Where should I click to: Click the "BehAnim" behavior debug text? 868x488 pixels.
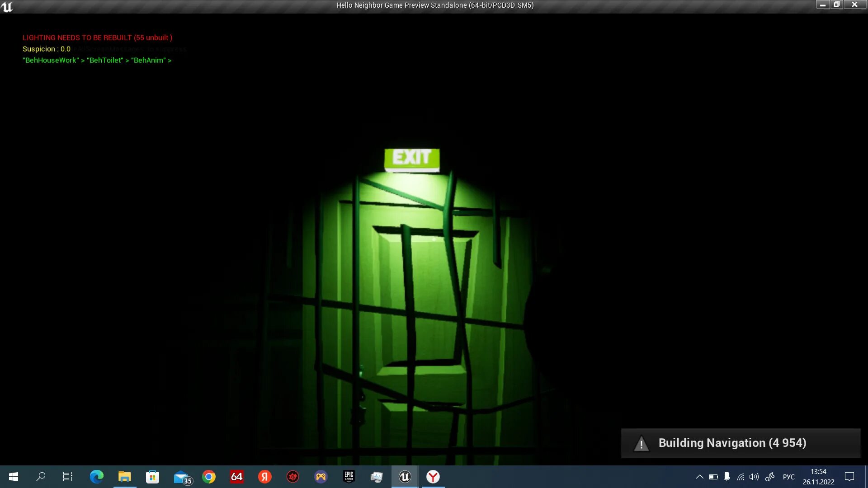[148, 60]
